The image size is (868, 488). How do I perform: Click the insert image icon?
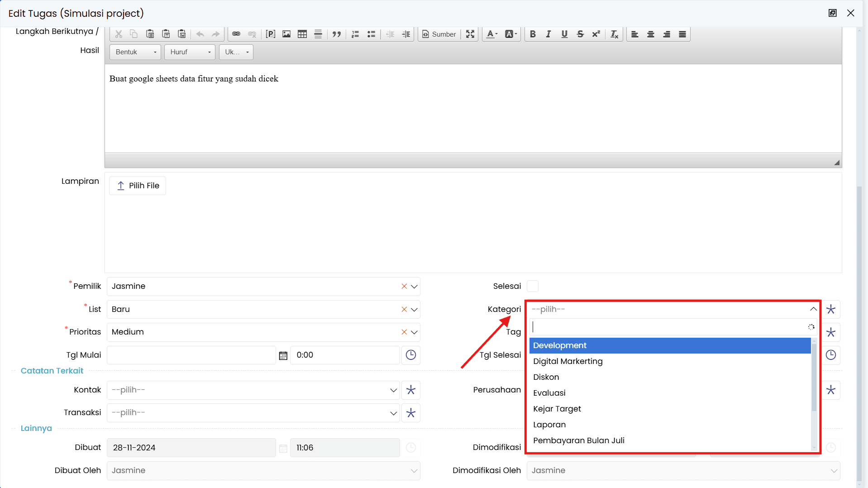[x=286, y=34]
